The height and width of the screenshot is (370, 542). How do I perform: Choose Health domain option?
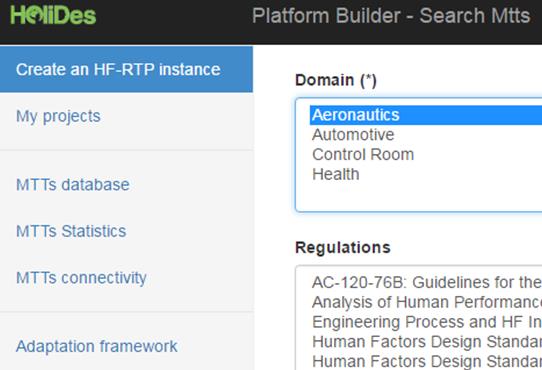click(x=426, y=174)
